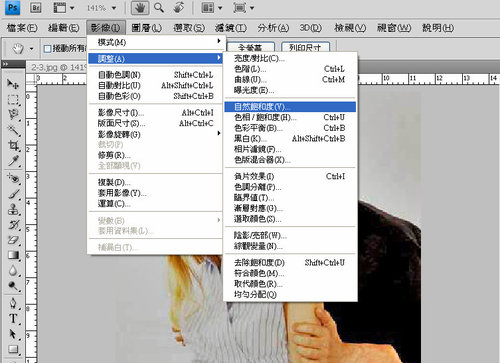This screenshot has width=500, height=363.
Task: Choose 陰影/亮部(W) adjustment
Action: click(290, 236)
